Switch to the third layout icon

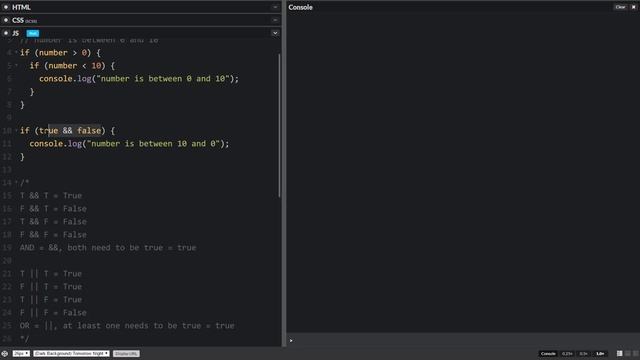tap(636, 353)
